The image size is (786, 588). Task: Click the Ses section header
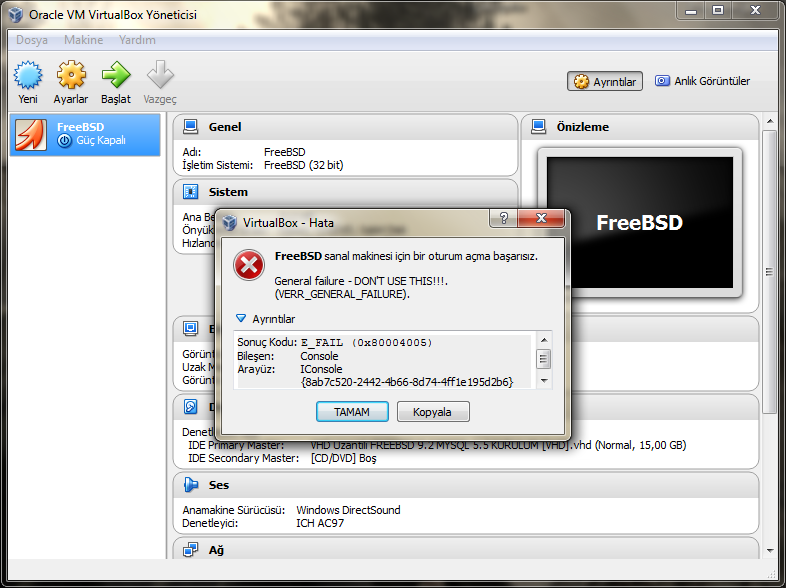coord(466,485)
